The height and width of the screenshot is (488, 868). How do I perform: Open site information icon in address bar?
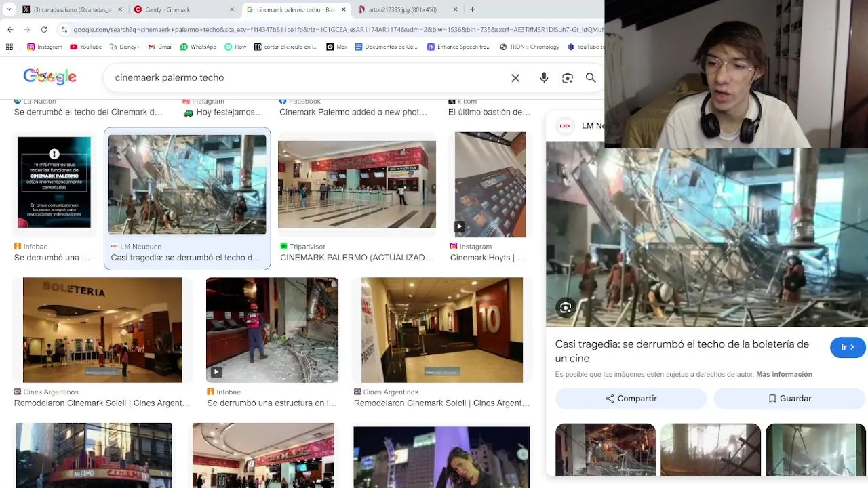[64, 29]
